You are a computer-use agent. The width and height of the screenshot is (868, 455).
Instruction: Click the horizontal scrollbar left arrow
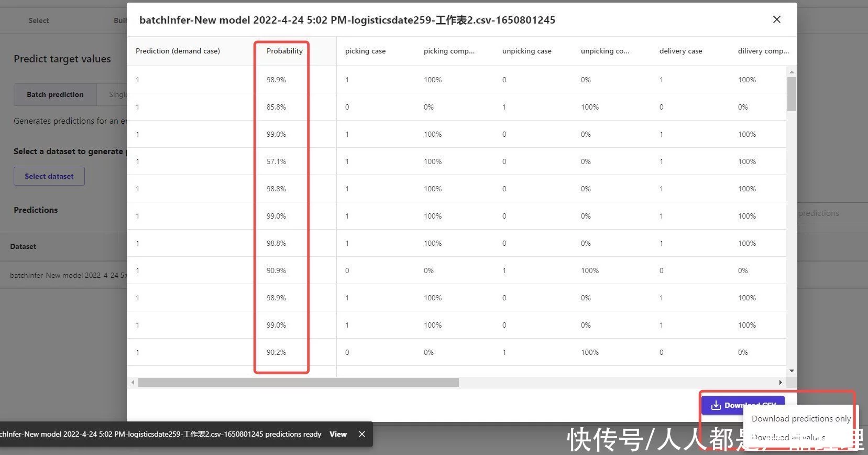tap(133, 383)
